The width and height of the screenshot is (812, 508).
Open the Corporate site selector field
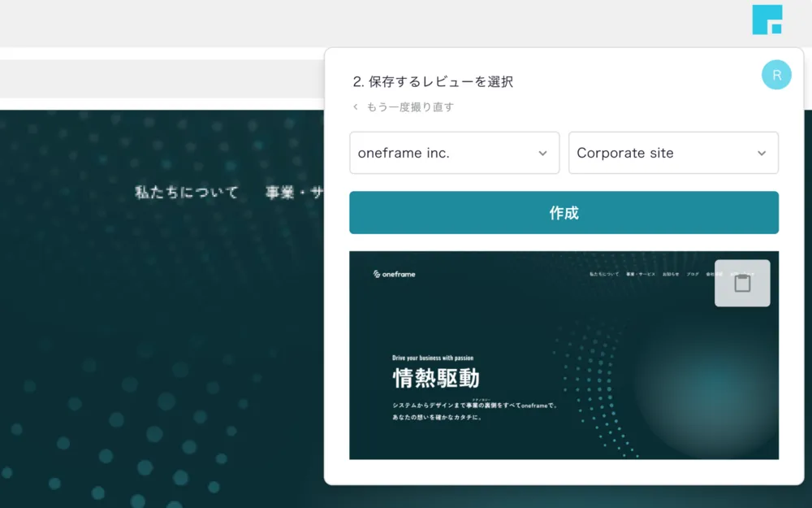[662, 153]
